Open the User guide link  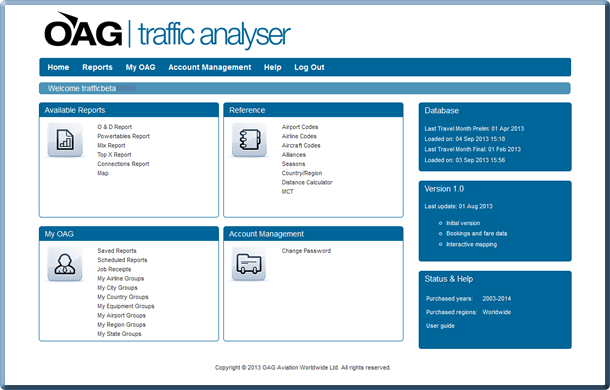pos(440,326)
